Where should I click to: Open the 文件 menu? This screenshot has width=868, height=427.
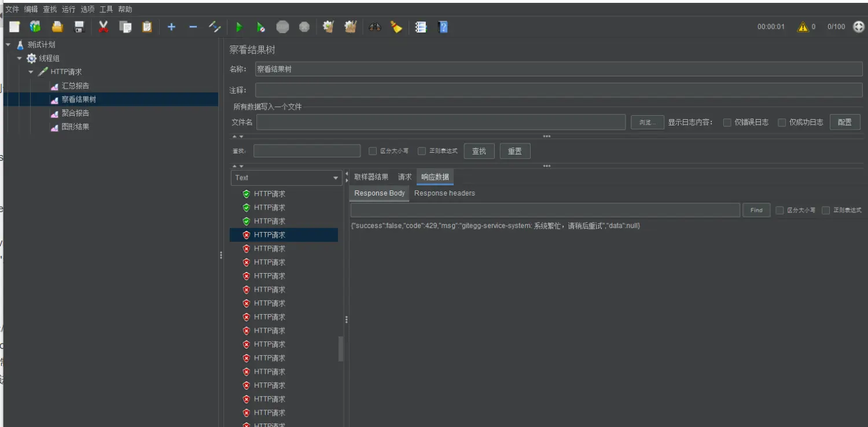(12, 9)
